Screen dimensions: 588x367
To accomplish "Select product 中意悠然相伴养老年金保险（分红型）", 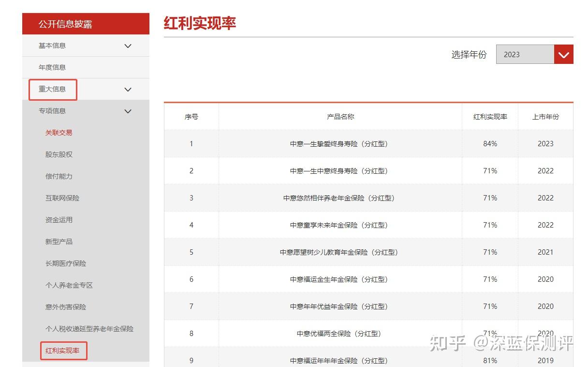I will click(340, 198).
